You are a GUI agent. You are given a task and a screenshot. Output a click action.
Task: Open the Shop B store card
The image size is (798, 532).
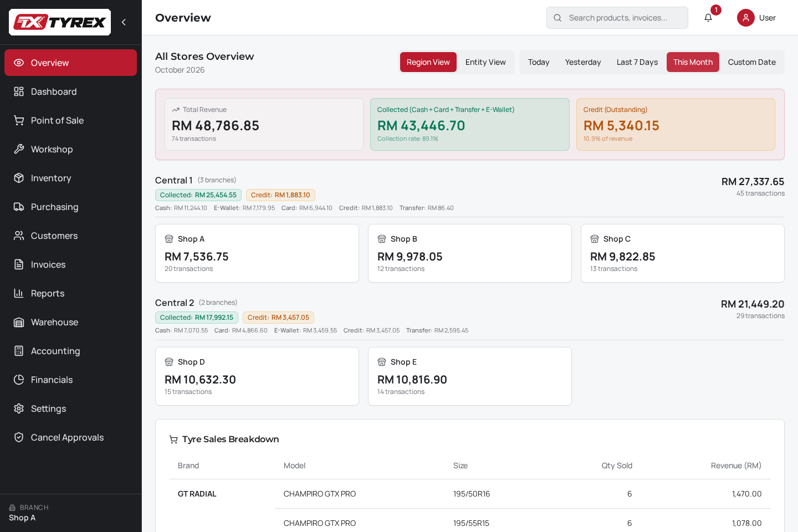(x=470, y=253)
